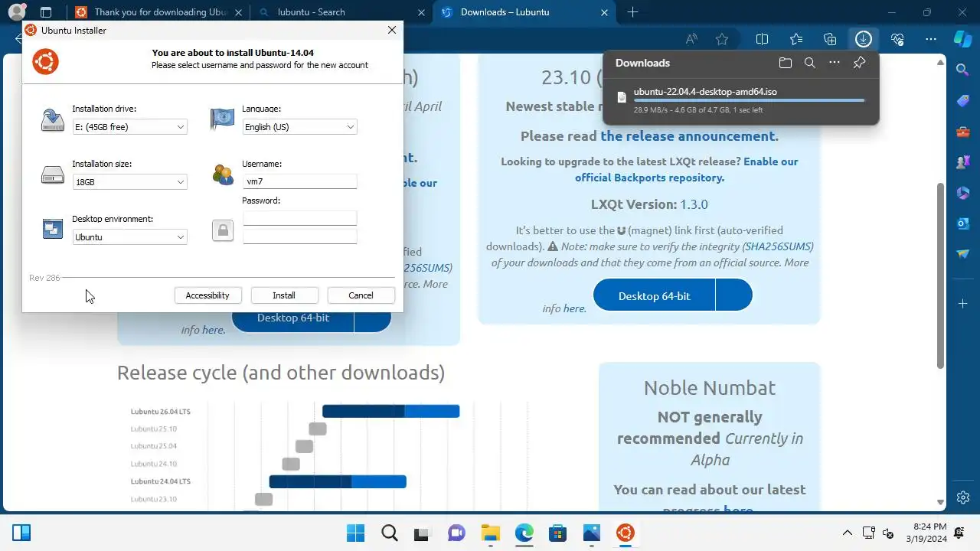Open Windows taskbar Search
Image resolution: width=980 pixels, height=551 pixels.
[x=389, y=533]
